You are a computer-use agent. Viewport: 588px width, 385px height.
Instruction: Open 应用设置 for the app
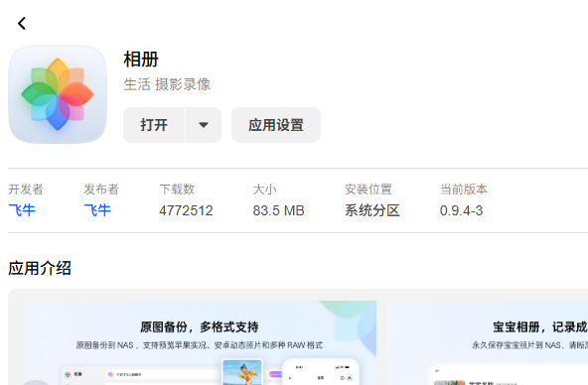coord(276,125)
